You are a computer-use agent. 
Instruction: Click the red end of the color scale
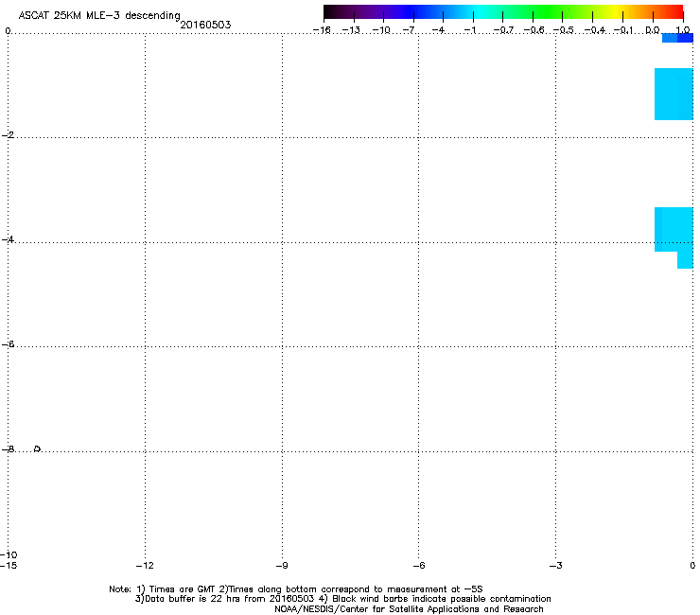pos(675,12)
